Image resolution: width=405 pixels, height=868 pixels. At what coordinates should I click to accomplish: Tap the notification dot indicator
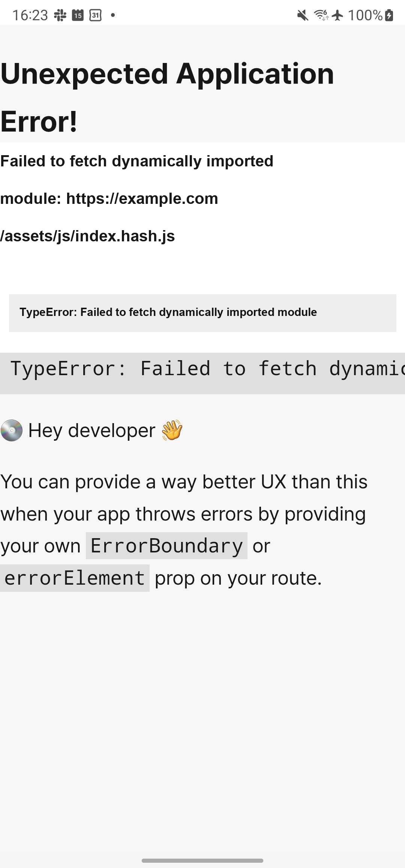coord(113,15)
